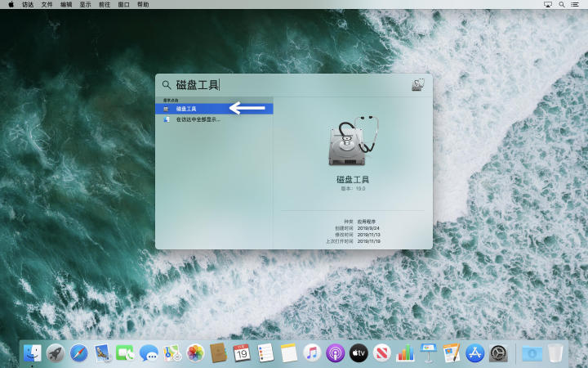The width and height of the screenshot is (588, 368).
Task: Click 磁盘工具 title in preview pane
Action: tap(353, 179)
